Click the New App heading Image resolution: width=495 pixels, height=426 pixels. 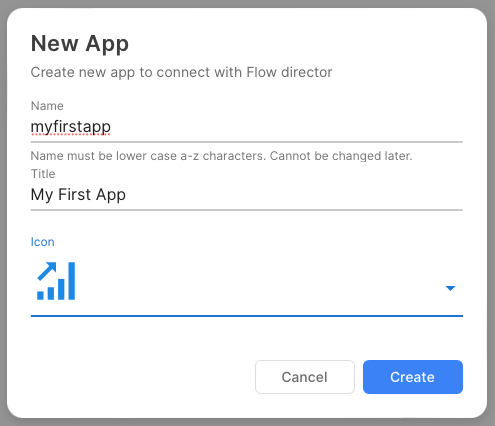coord(80,44)
